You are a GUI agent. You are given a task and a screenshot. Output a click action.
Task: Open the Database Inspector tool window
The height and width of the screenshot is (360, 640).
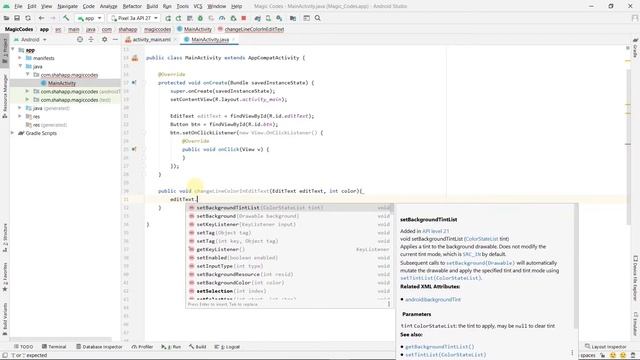pos(99,347)
